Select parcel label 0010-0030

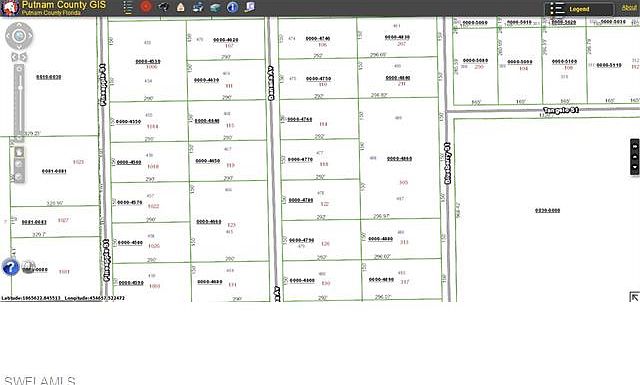pos(49,77)
